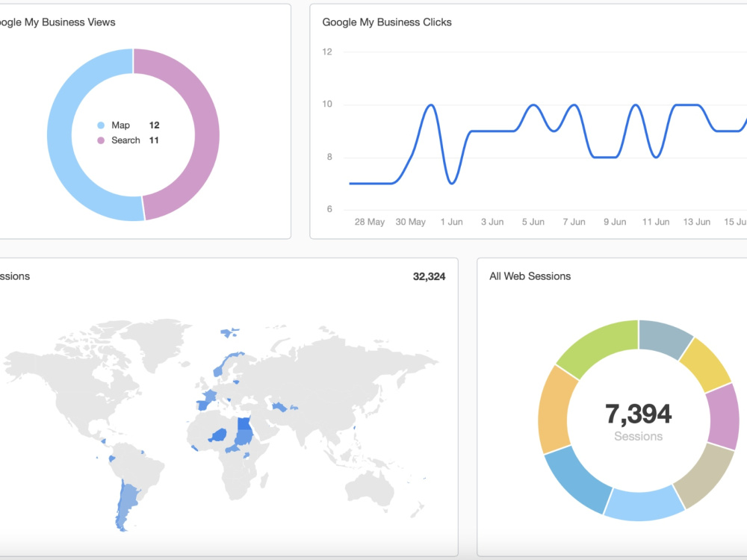Screen dimensions: 747x560
Task: Click the 7,394 sessions count
Action: 639,414
